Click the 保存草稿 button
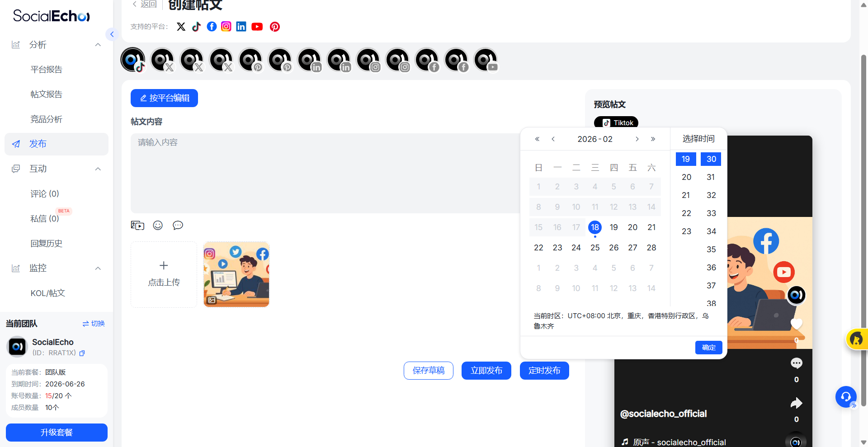The image size is (868, 447). [x=429, y=371]
